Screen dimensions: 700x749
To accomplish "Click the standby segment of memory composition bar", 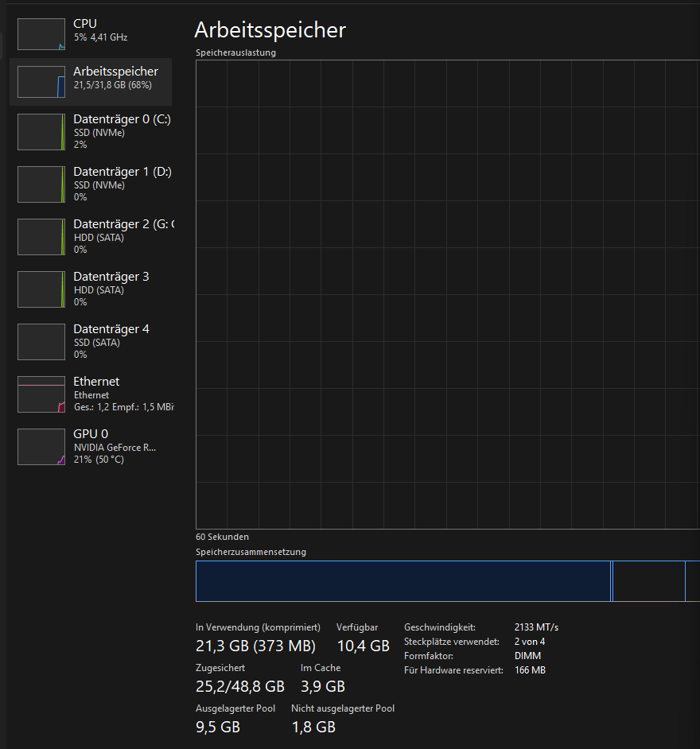I will tap(649, 581).
